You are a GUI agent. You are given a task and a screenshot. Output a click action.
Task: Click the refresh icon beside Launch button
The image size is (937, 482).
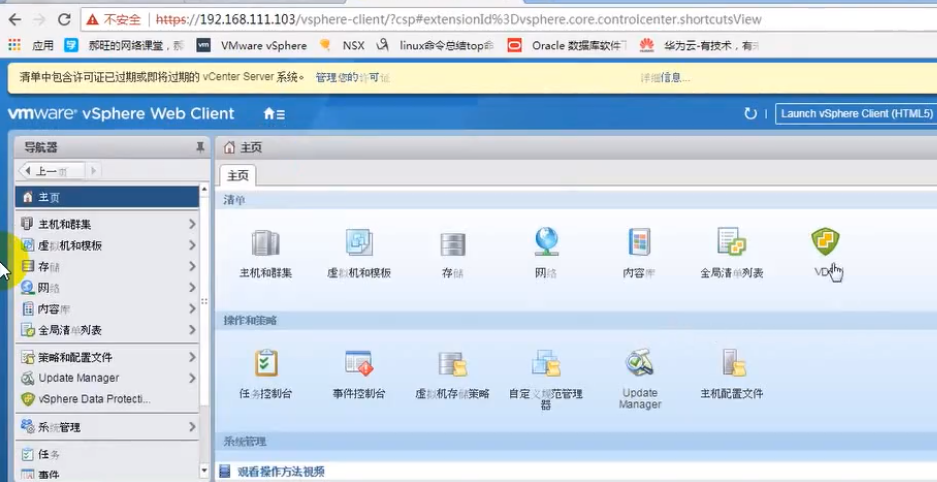pyautogui.click(x=750, y=113)
